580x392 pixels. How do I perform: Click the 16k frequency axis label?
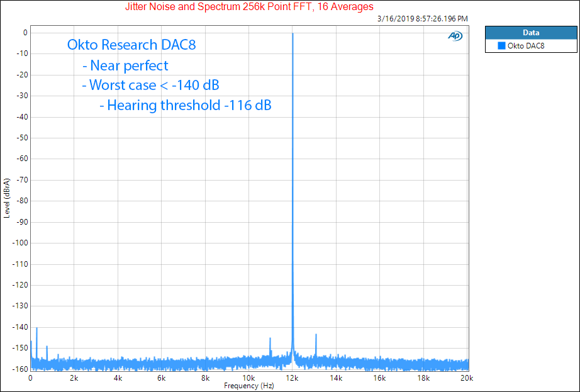click(x=379, y=378)
